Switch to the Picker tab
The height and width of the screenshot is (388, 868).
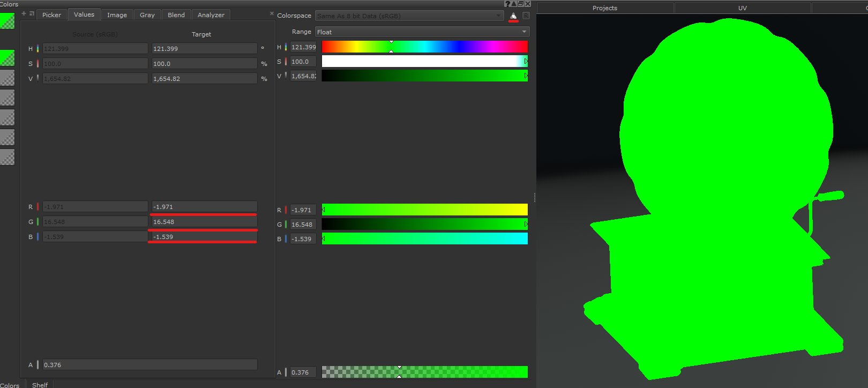coord(51,15)
